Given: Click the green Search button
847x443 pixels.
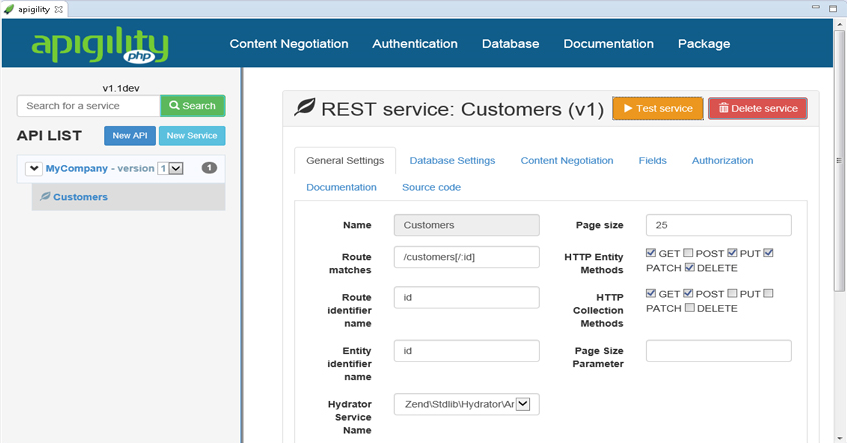Looking at the screenshot, I should (x=193, y=106).
